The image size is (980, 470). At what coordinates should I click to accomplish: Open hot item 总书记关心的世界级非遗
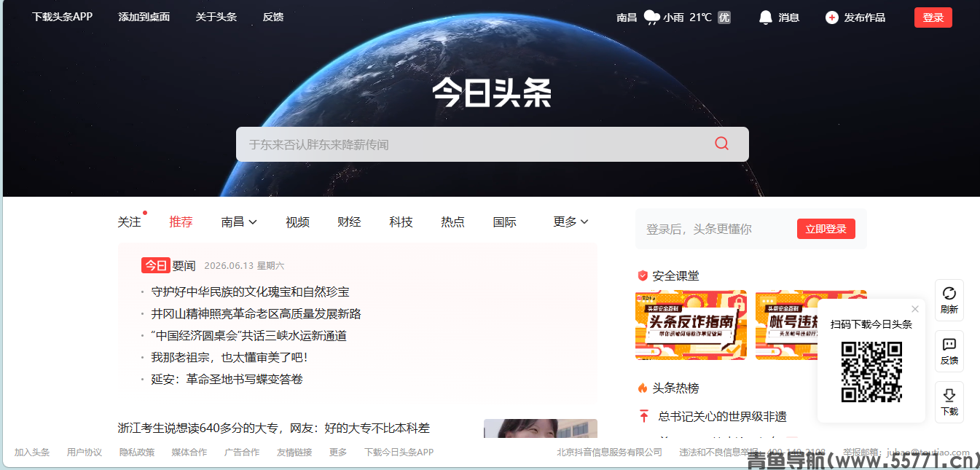point(722,416)
